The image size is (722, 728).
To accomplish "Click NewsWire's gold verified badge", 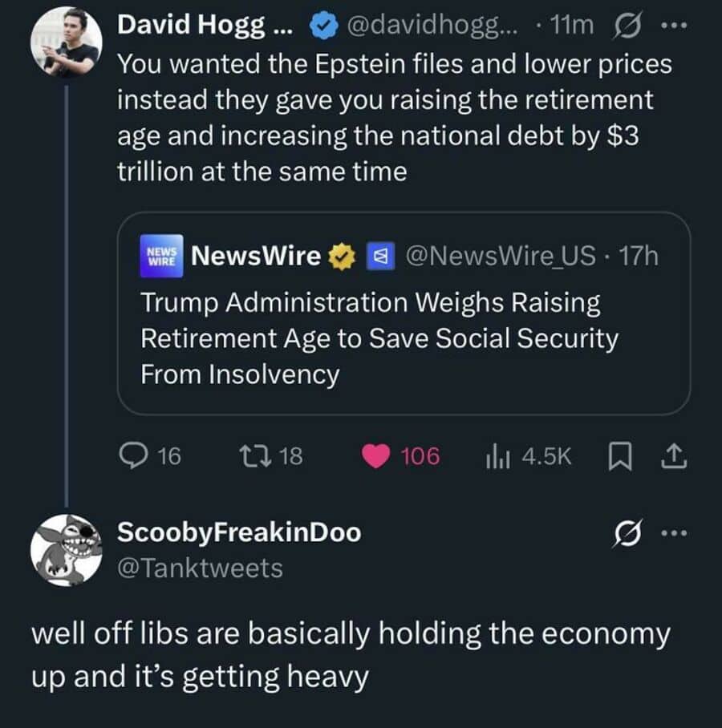I will 343,256.
